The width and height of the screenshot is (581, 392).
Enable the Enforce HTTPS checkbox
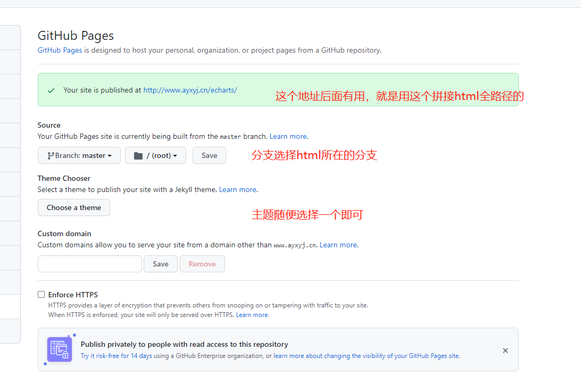(x=41, y=294)
